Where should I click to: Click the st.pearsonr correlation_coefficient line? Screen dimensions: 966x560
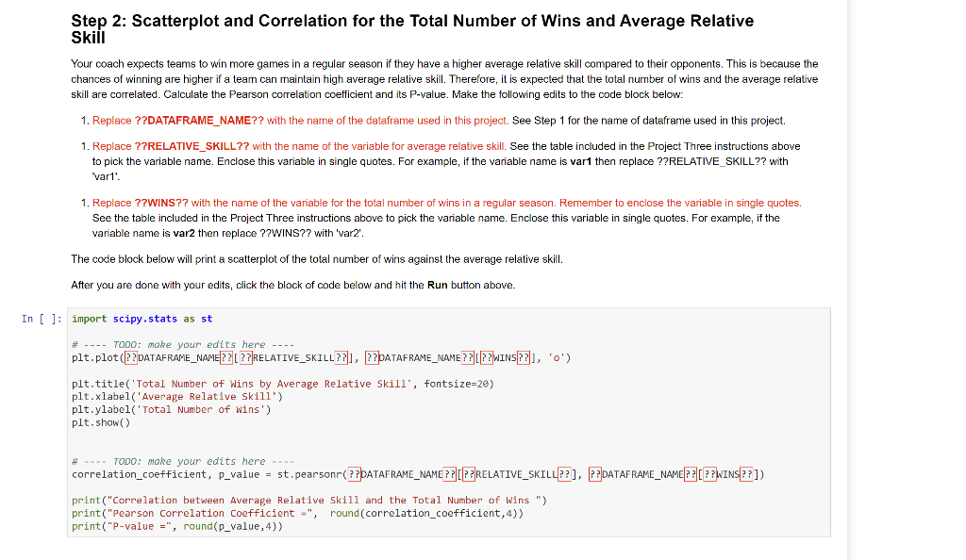[x=418, y=474]
